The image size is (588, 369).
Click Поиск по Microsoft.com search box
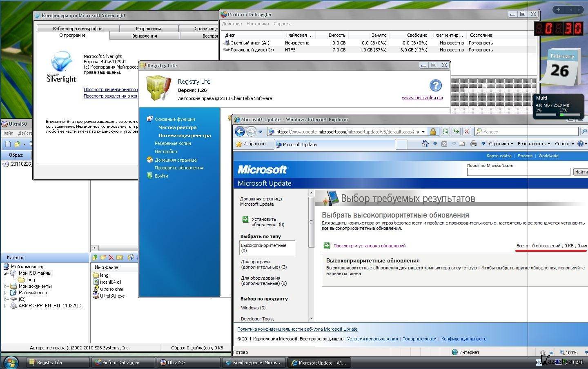pyautogui.click(x=519, y=172)
